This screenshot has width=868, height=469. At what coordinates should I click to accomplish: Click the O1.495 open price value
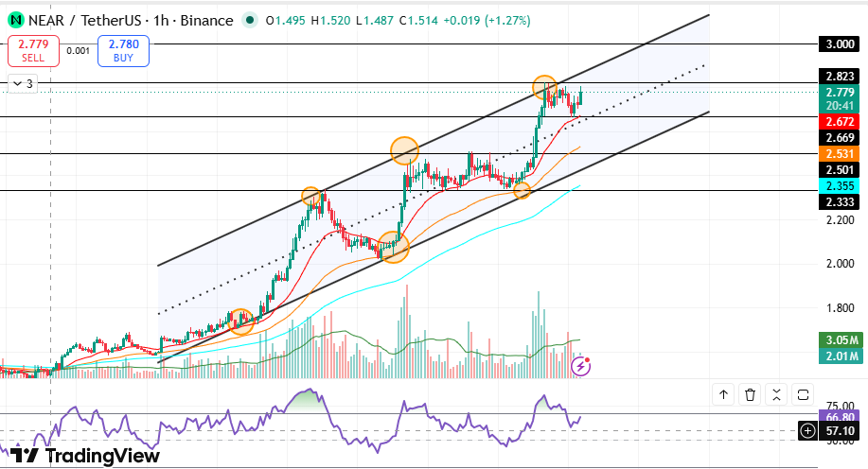pos(285,21)
